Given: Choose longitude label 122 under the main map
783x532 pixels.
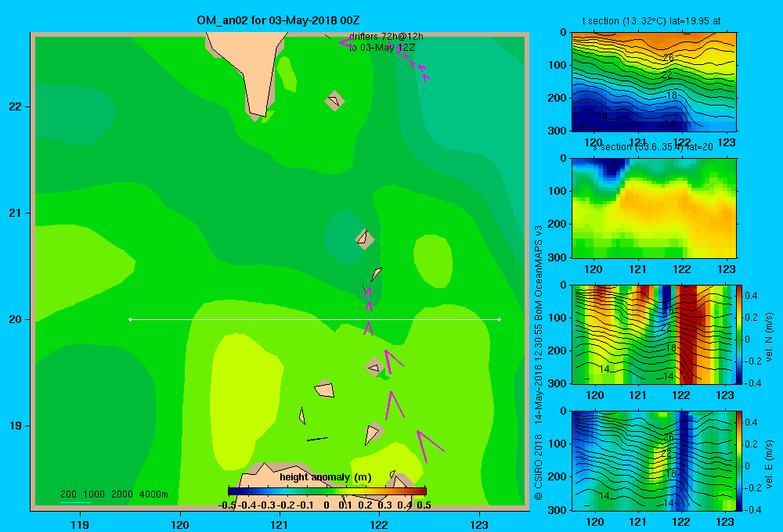Looking at the screenshot, I should 379,524.
